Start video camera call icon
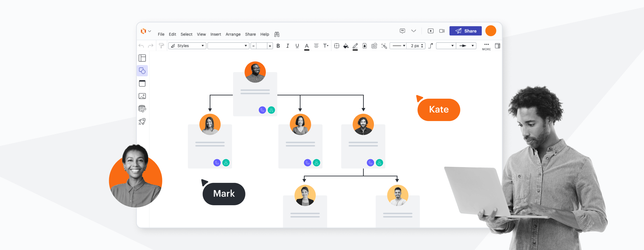Screen dimensions: 644x250 442,31
